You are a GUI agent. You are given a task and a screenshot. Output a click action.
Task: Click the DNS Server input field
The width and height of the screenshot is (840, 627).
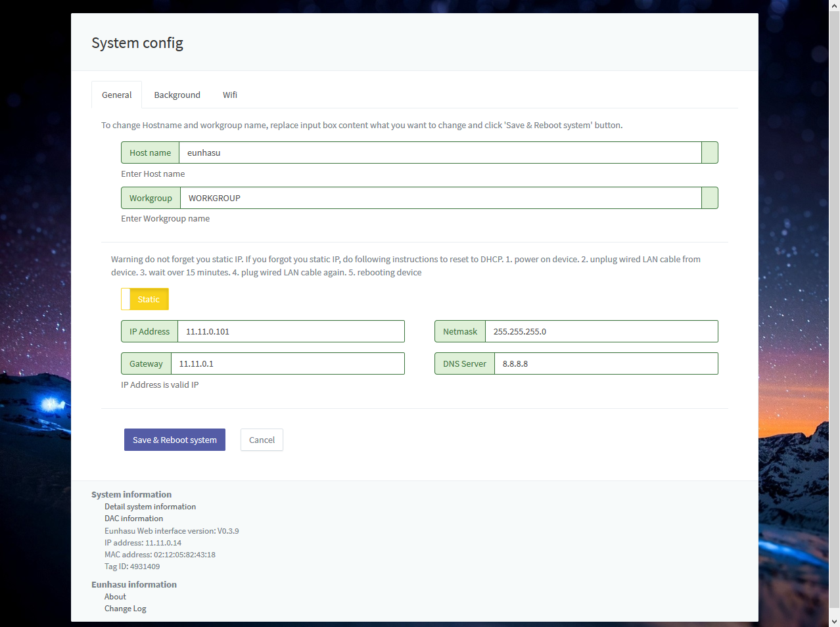click(605, 364)
